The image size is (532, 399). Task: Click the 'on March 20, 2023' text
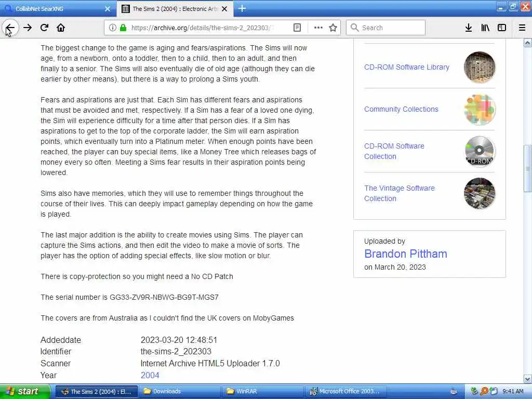pos(395,268)
